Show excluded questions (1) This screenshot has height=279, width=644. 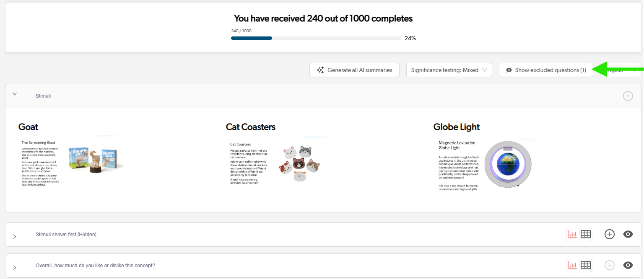coord(545,70)
